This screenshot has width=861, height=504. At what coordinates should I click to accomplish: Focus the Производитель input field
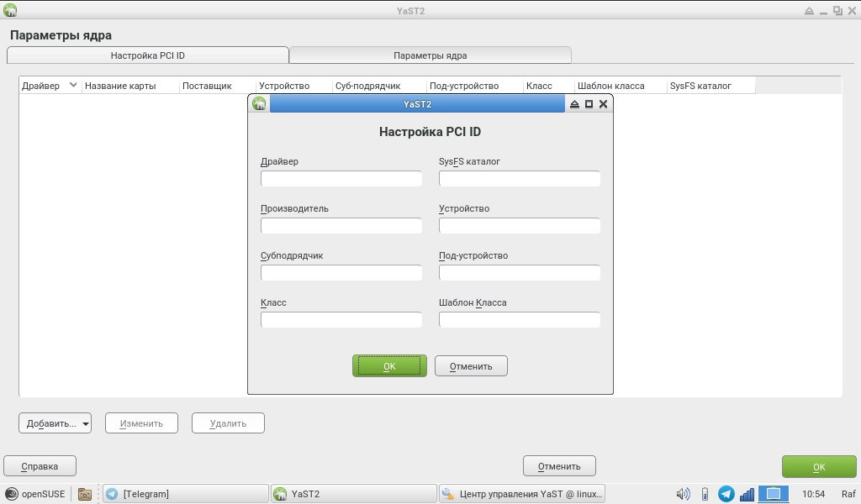341,226
